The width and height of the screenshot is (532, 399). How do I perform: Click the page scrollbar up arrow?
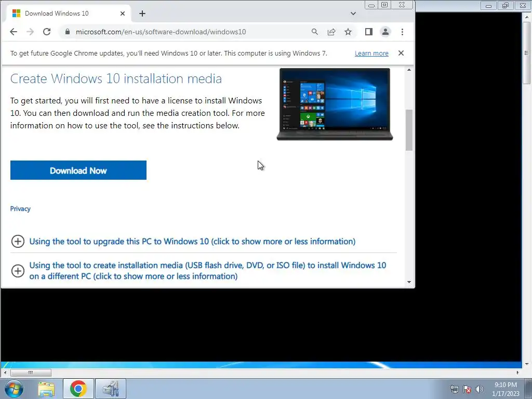(409, 70)
